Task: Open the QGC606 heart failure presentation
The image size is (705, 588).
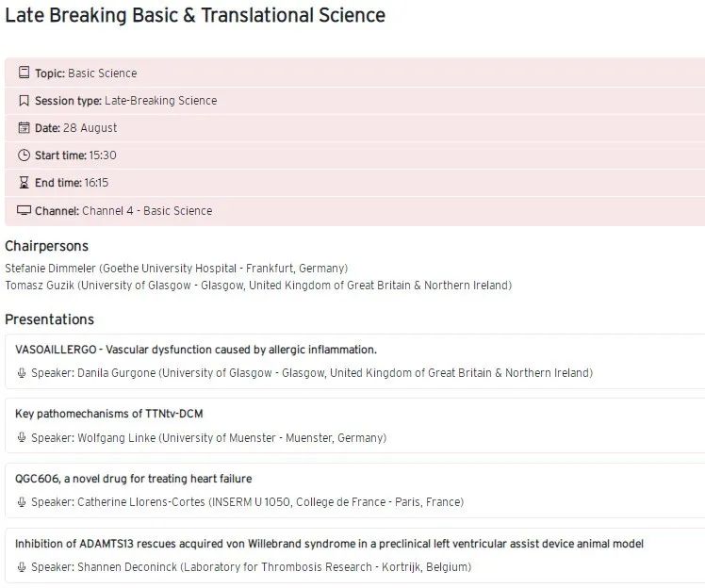Action: [133, 479]
